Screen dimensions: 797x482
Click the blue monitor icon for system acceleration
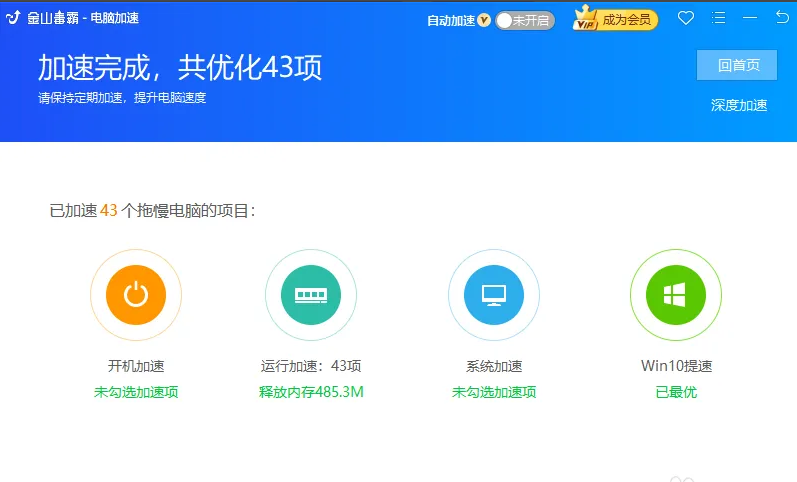pos(493,295)
